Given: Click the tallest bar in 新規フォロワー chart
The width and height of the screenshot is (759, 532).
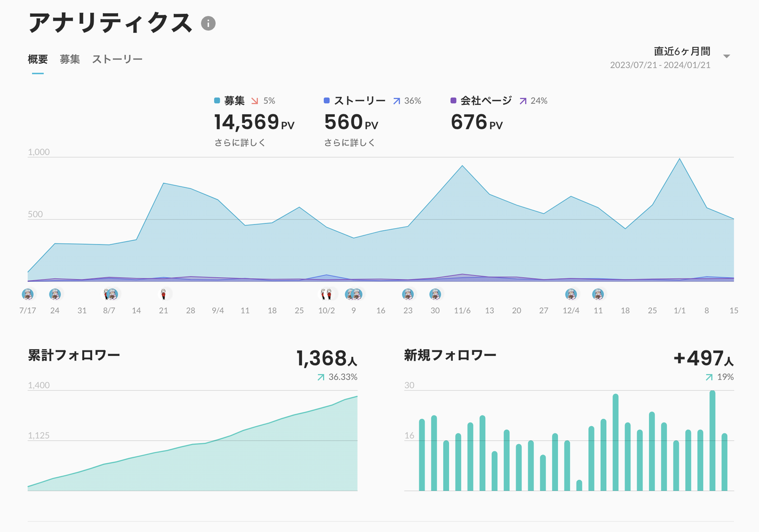Looking at the screenshot, I should pos(713,440).
